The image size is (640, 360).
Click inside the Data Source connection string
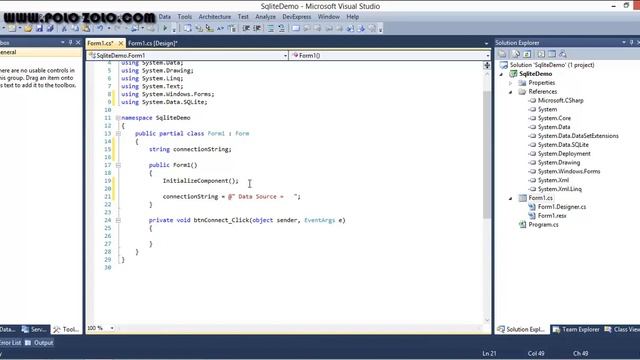(x=264, y=197)
